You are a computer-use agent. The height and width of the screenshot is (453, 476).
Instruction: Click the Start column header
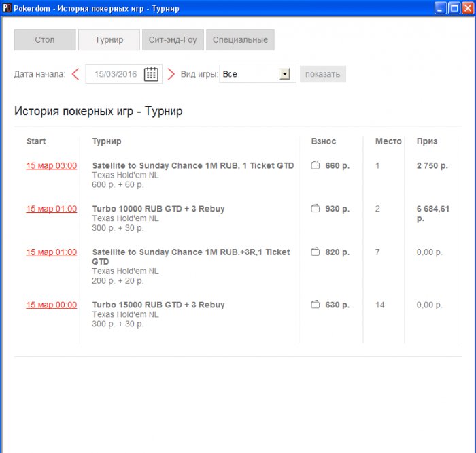[x=36, y=141]
